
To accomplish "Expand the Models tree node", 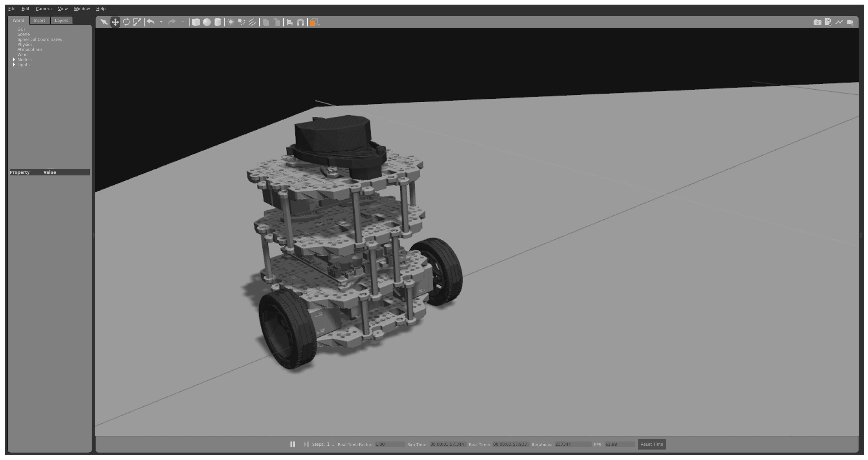I will (x=14, y=60).
